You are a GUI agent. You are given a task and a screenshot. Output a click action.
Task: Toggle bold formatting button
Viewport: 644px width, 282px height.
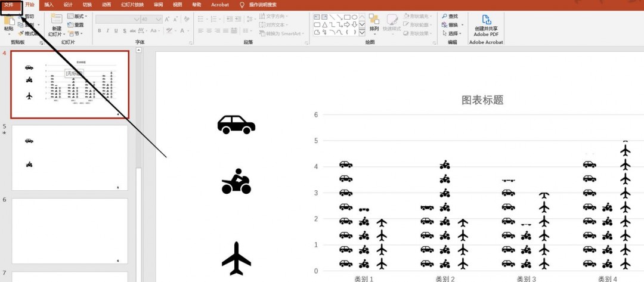point(99,31)
